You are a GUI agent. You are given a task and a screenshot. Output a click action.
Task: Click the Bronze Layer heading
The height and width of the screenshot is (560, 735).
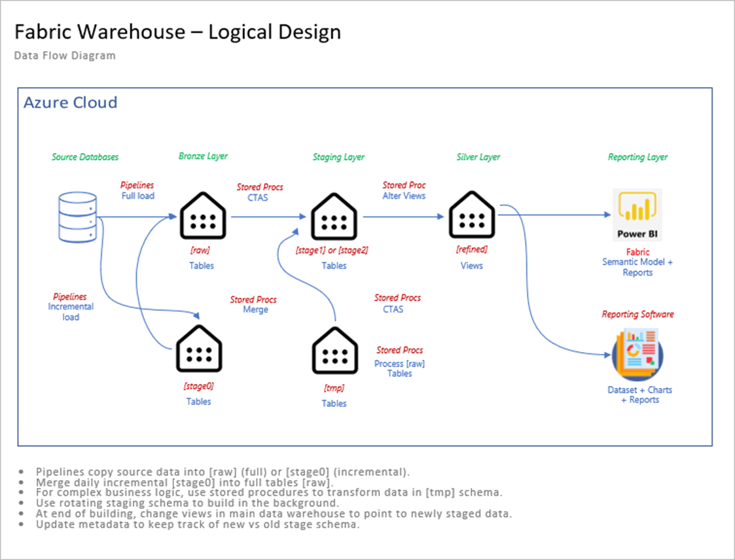[203, 156]
